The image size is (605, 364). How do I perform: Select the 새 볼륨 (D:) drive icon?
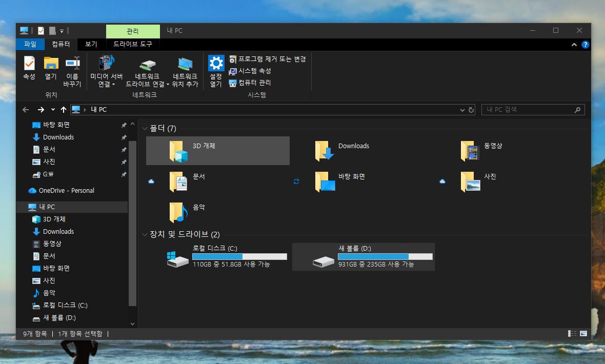324,261
